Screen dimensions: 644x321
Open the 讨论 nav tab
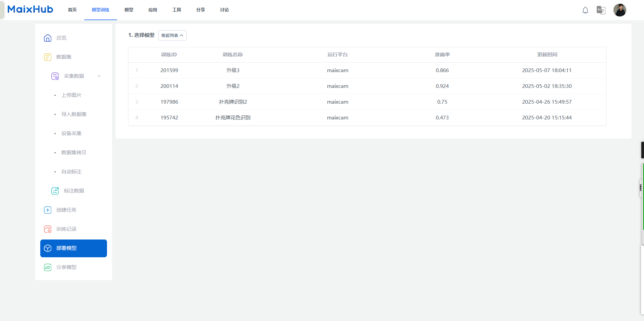click(x=224, y=10)
